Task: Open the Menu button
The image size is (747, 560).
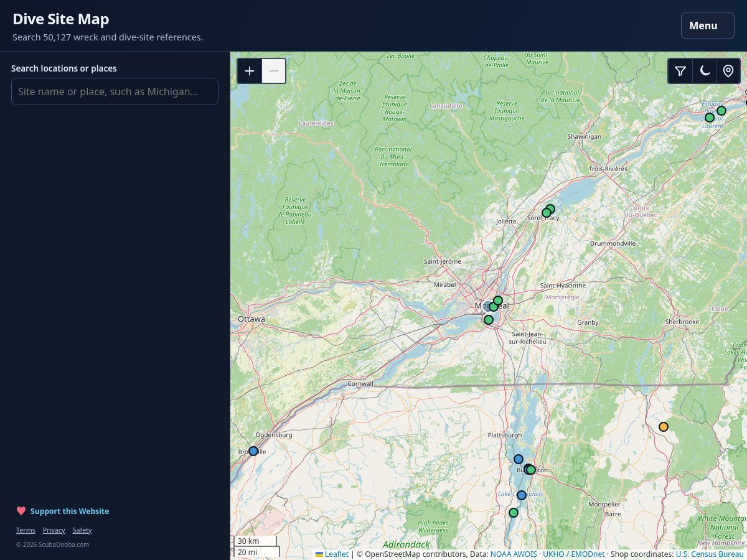Action: [708, 26]
